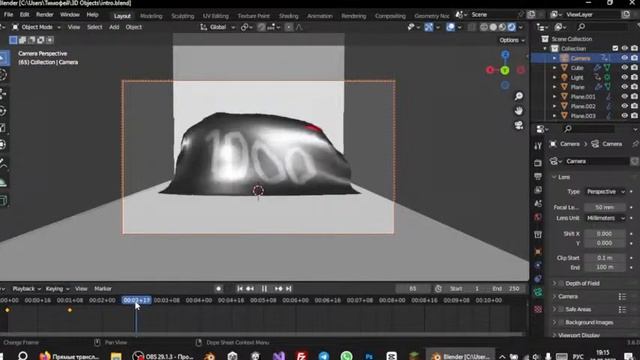Open the View Layer properties tab icon

538,190
